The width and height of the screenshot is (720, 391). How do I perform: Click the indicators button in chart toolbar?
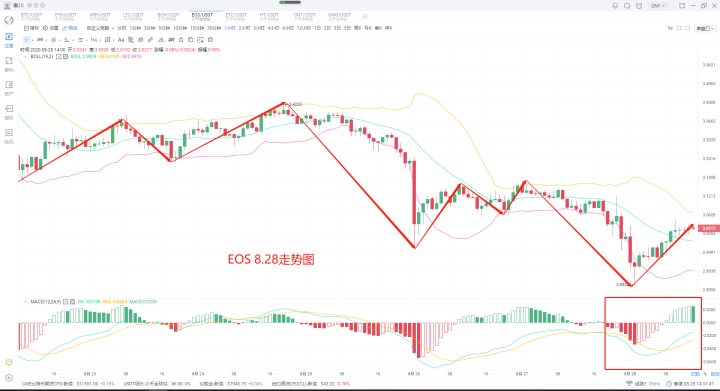31,28
